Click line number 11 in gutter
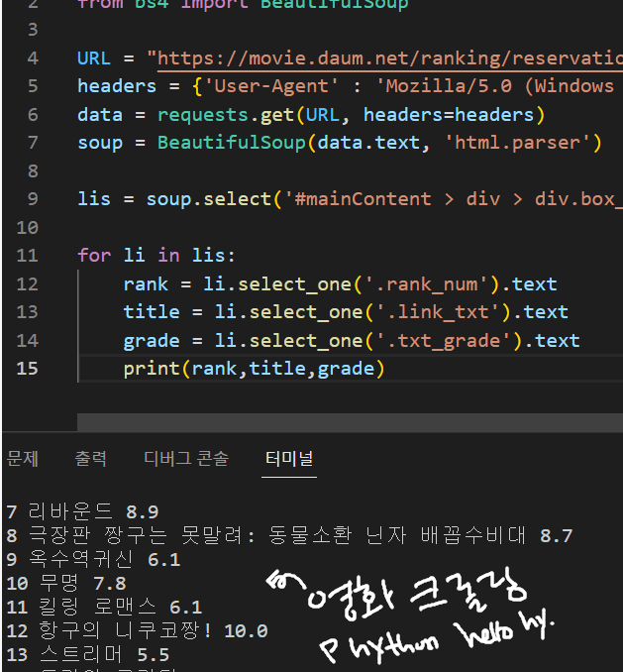This screenshot has height=672, width=623. [x=27, y=256]
